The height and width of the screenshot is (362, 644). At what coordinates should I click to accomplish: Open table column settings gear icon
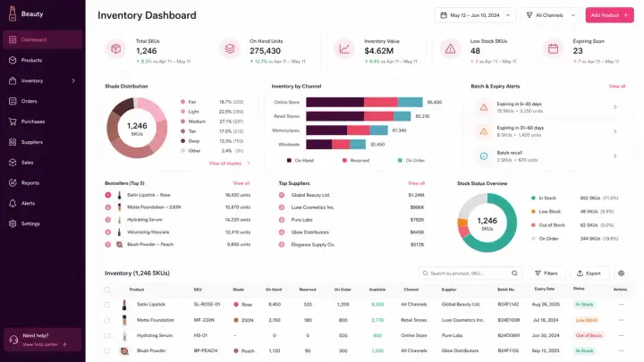[621, 274]
